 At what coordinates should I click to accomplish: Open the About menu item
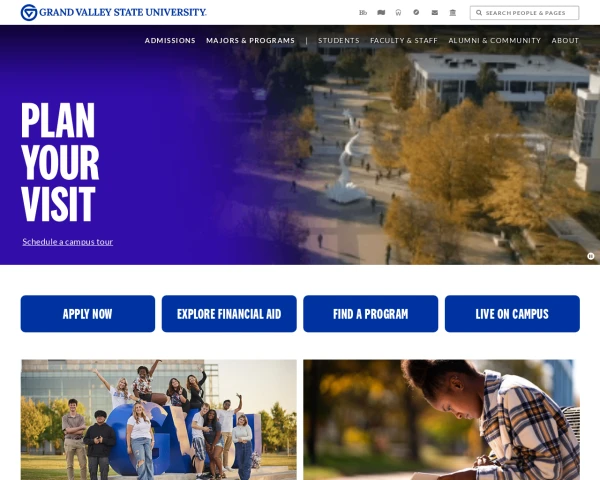point(565,41)
